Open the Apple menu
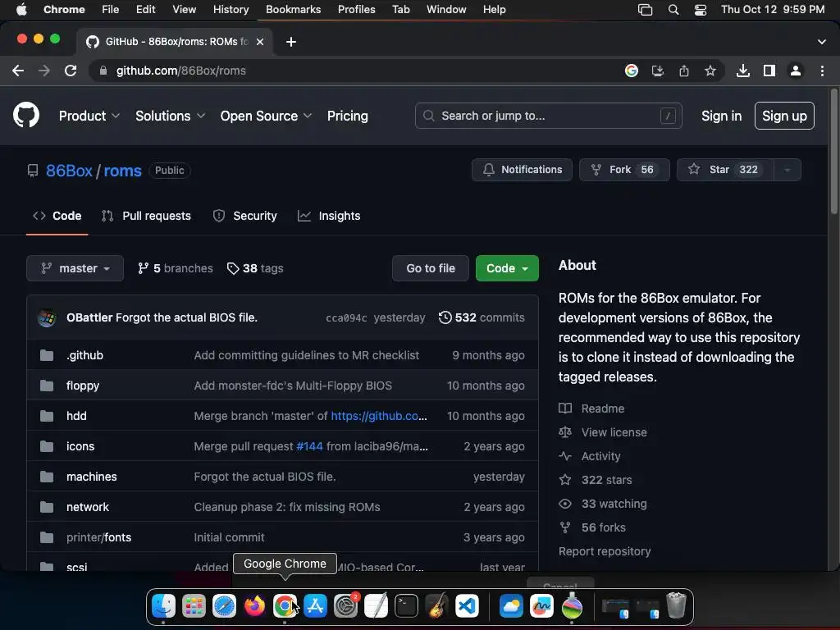Screen dimensions: 840x630 tap(21, 10)
